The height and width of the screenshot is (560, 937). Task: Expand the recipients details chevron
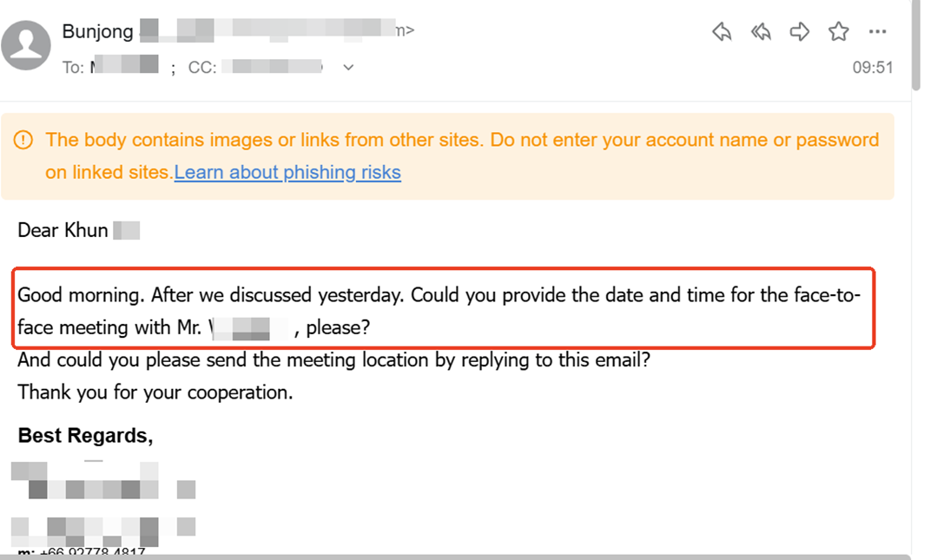point(348,67)
